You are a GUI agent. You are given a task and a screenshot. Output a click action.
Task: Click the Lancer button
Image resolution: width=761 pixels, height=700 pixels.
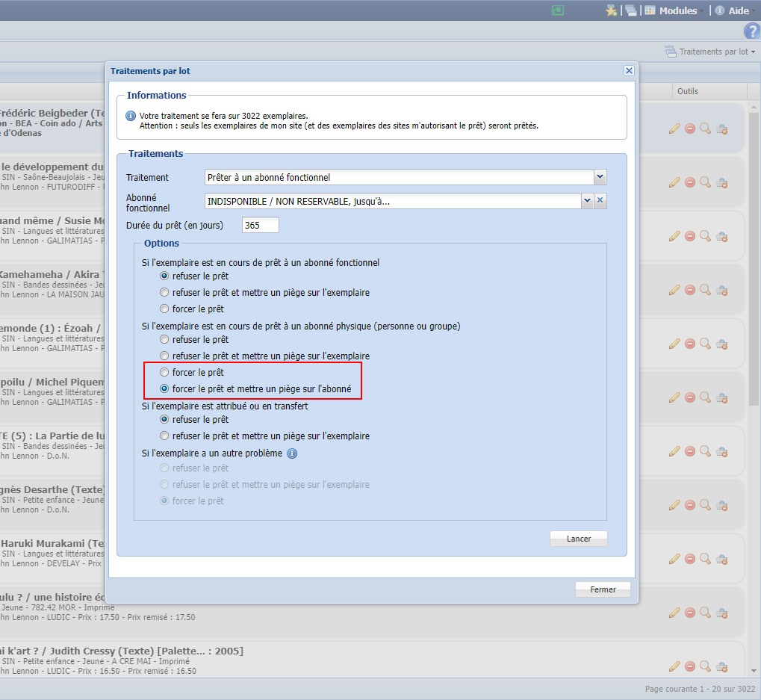coord(578,539)
